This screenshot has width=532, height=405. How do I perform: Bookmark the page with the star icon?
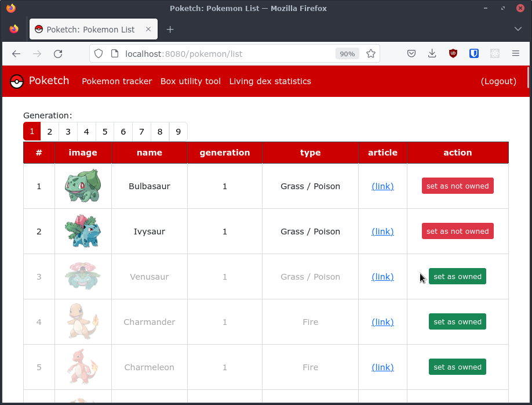click(370, 53)
